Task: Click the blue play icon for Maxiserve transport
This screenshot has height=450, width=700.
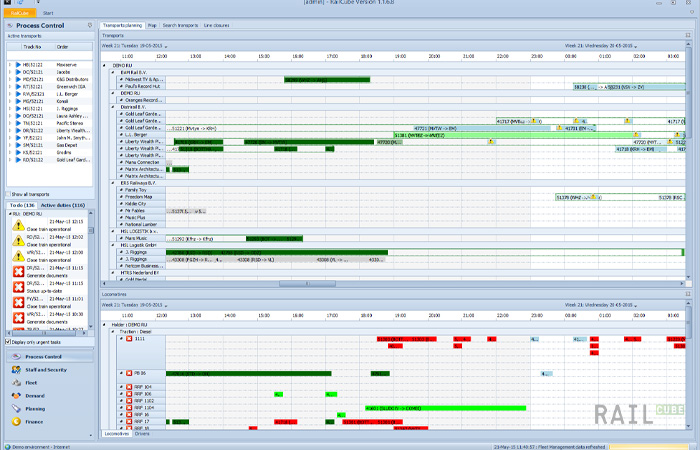Action: [x=18, y=65]
